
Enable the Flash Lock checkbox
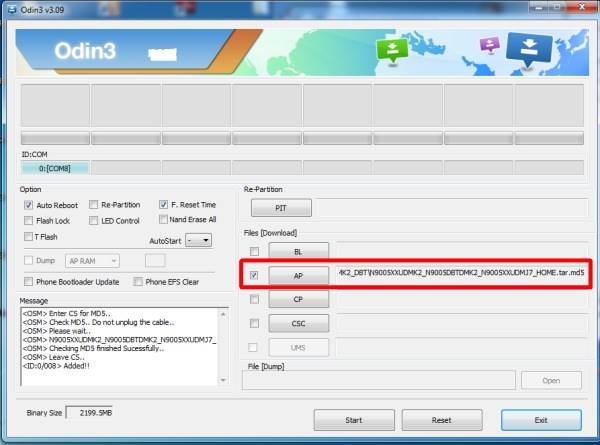tap(29, 221)
